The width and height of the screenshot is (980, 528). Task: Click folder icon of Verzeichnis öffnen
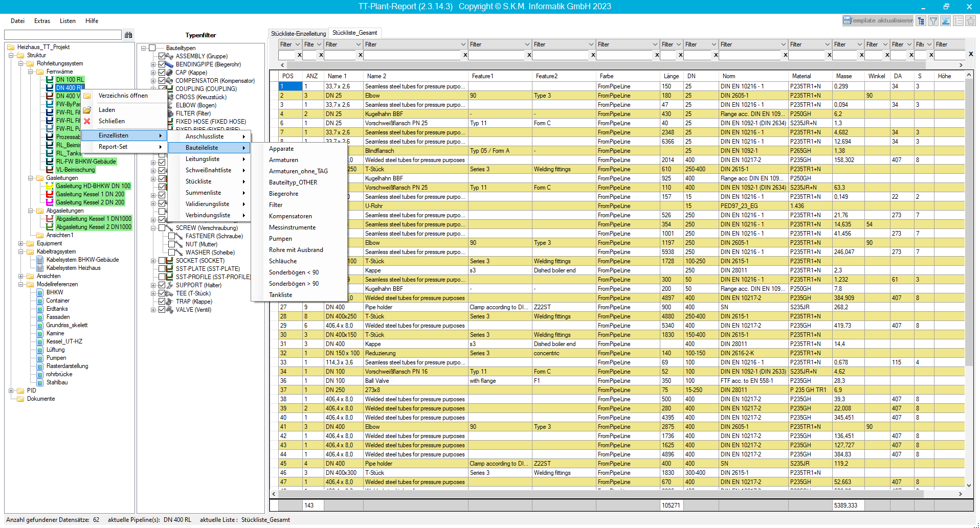[87, 96]
